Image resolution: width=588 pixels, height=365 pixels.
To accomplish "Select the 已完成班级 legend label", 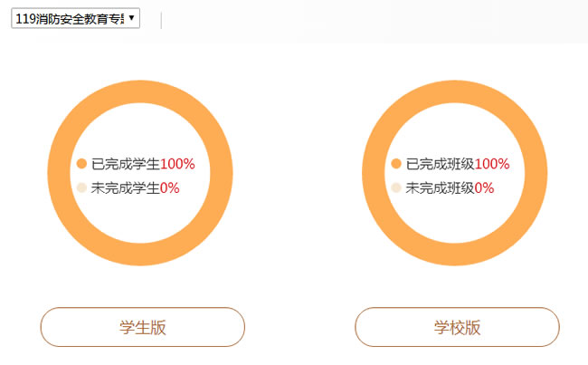I will tap(441, 164).
